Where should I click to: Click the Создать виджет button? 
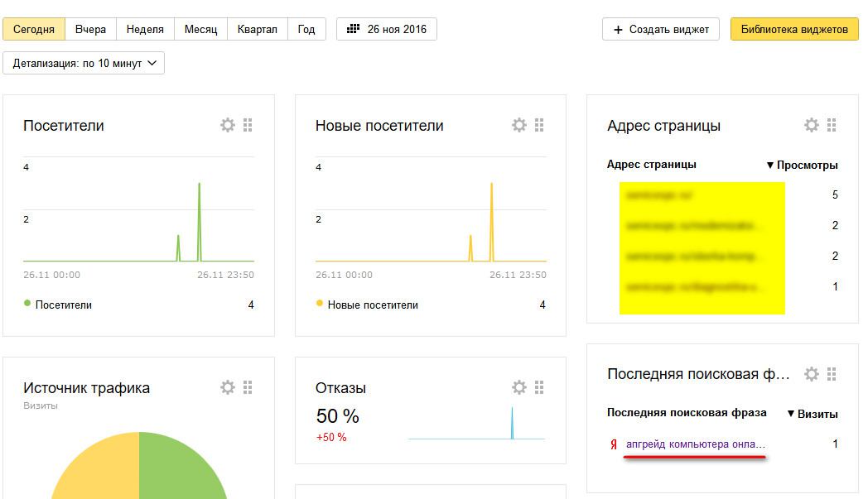[661, 29]
